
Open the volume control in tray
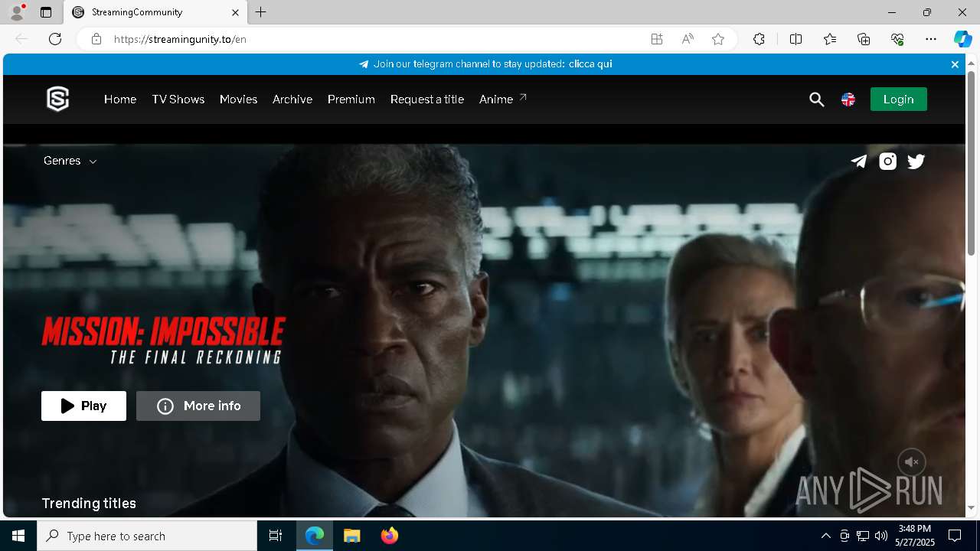(881, 536)
